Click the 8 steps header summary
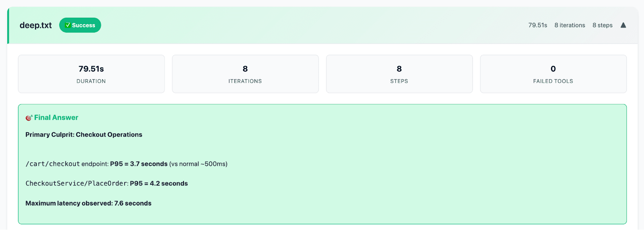644x230 pixels. pyautogui.click(x=602, y=25)
